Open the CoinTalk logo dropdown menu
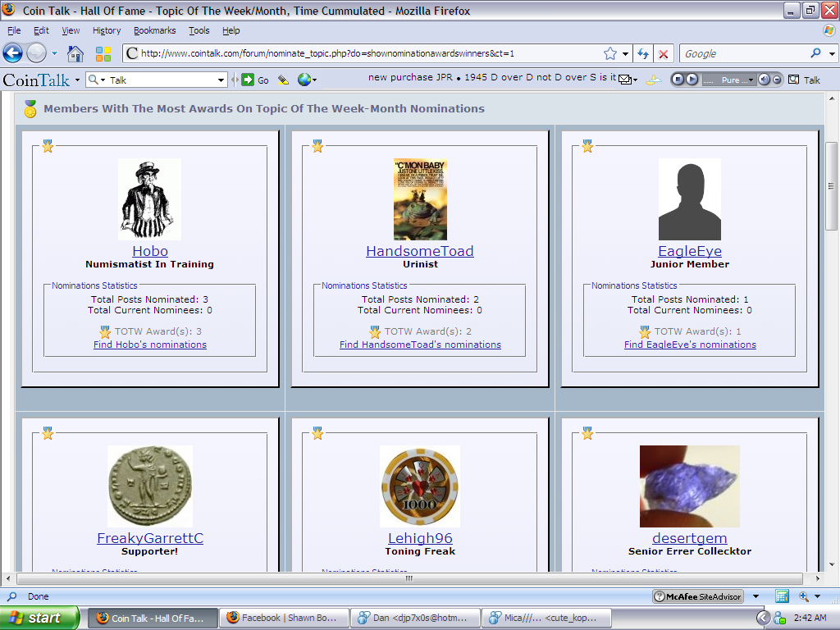840x630 pixels. click(77, 80)
